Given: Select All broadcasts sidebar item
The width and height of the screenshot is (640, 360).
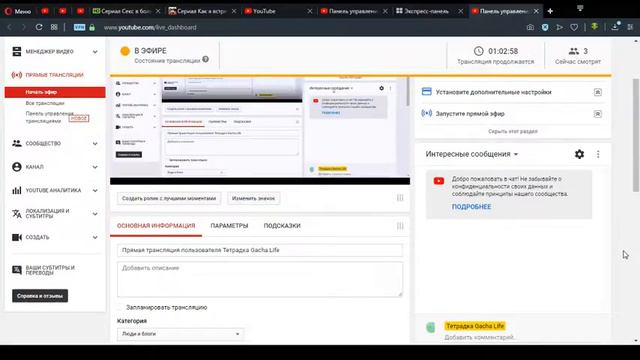Looking at the screenshot, I should pos(45,103).
